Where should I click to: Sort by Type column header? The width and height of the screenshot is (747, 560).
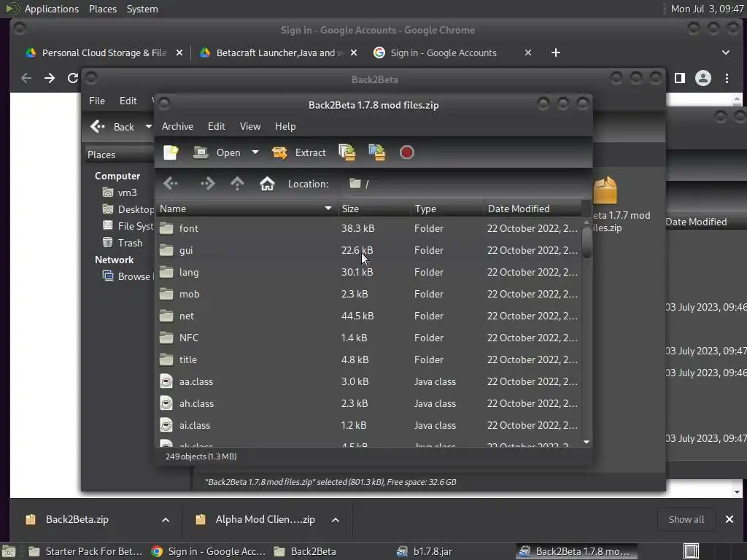click(447, 209)
